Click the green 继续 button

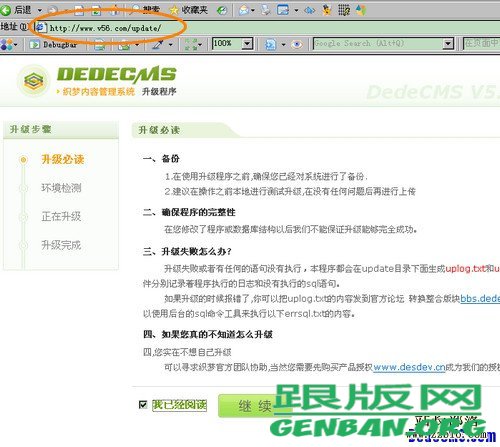(255, 406)
